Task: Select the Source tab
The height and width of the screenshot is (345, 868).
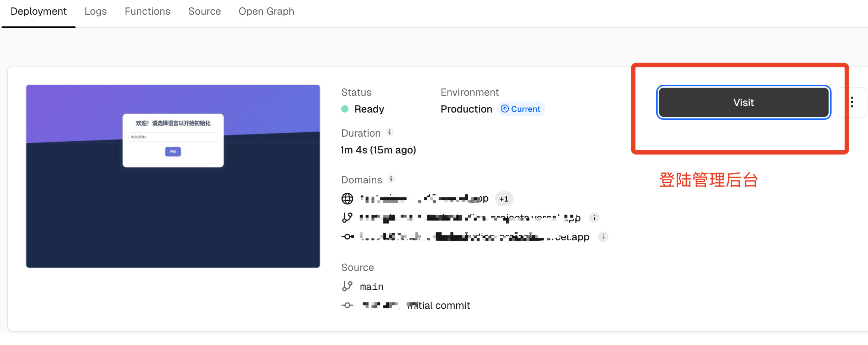Action: [x=204, y=12]
